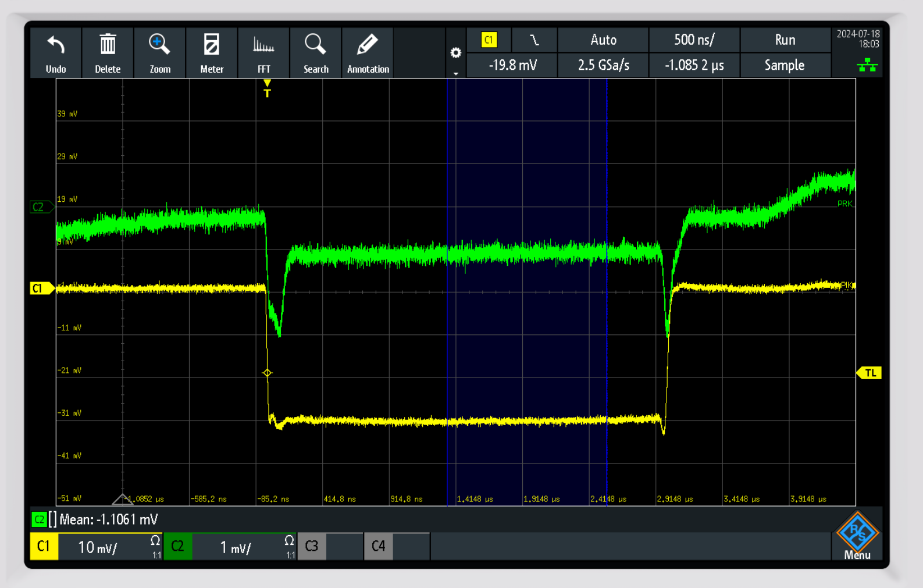Click the falling edge trigger slope icon

click(x=534, y=40)
